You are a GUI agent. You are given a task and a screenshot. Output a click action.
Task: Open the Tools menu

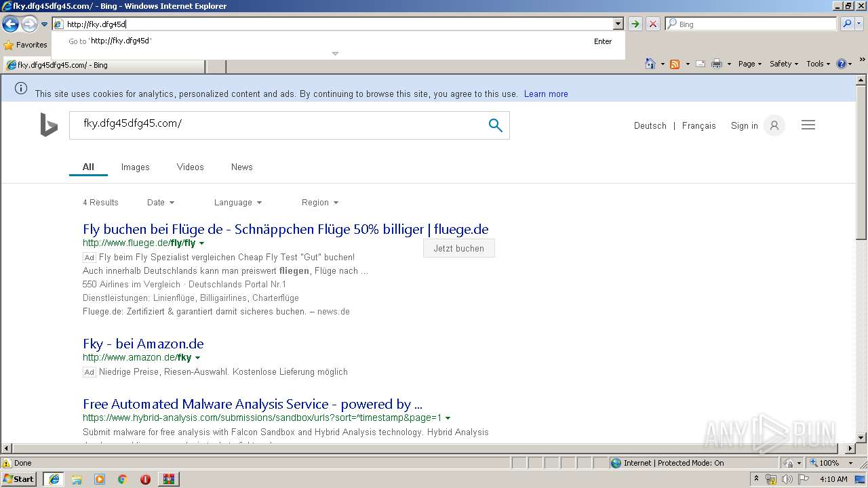(x=818, y=64)
